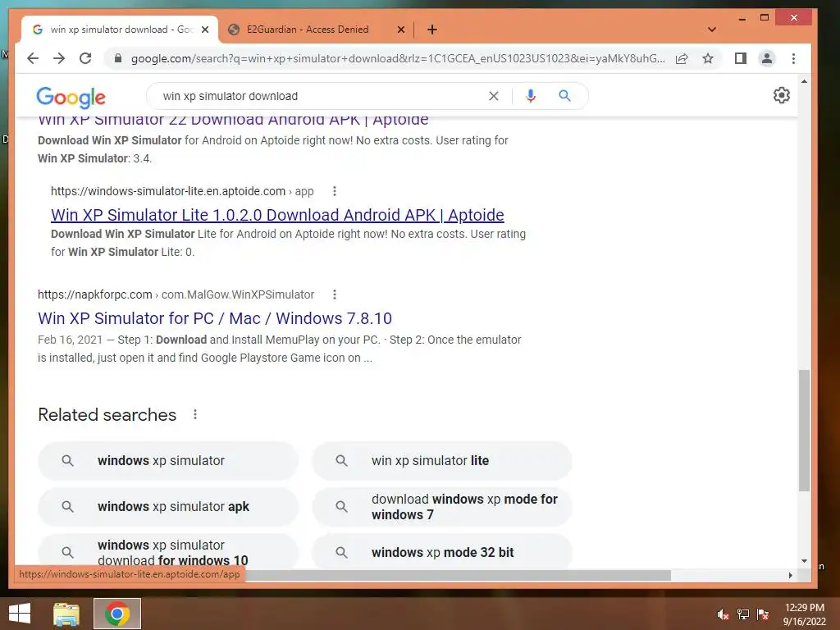Open the Chrome profile menu

point(767,58)
